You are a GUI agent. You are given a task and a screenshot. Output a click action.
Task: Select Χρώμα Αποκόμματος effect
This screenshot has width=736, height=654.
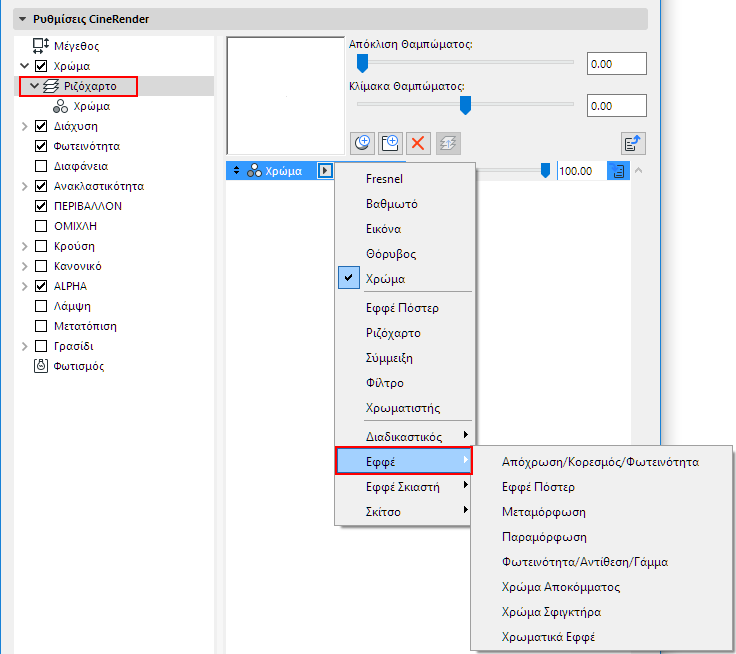pyautogui.click(x=601, y=587)
